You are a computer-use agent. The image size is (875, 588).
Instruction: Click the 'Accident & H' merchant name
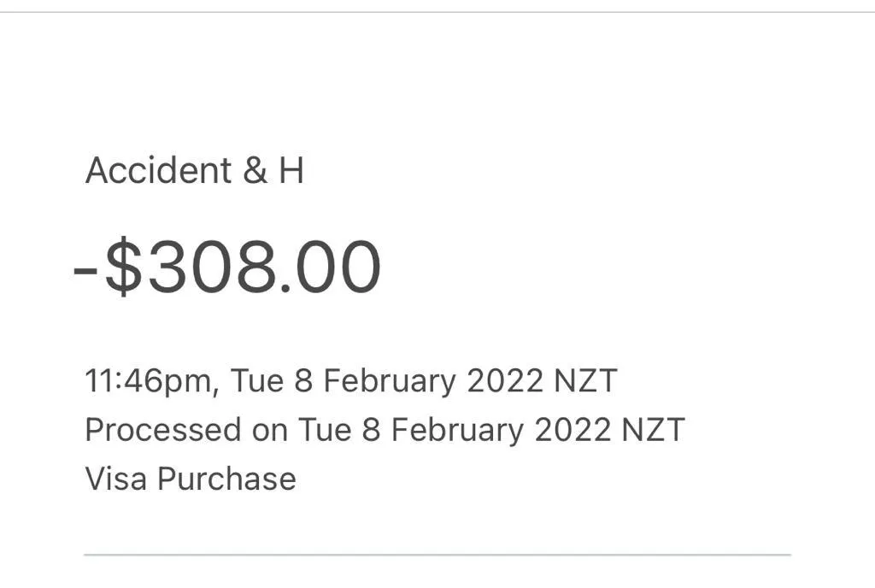[194, 171]
